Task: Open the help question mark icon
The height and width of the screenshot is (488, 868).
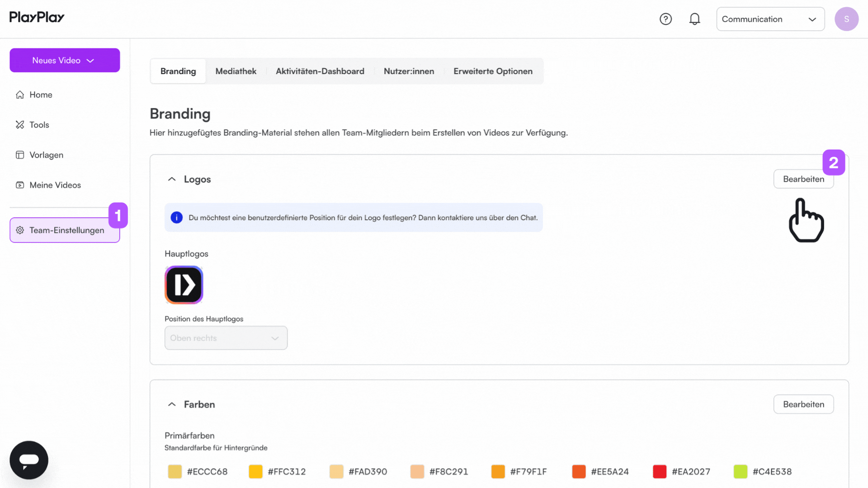Action: click(665, 19)
